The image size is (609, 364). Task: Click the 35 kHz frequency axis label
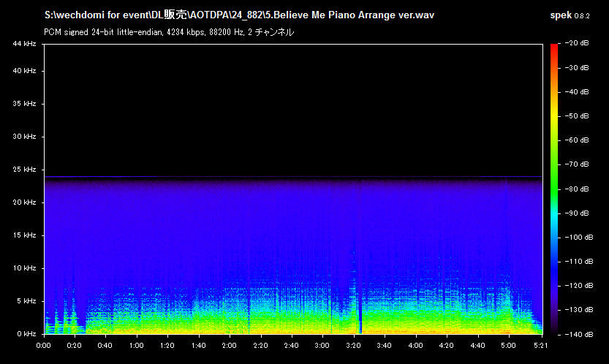24,104
